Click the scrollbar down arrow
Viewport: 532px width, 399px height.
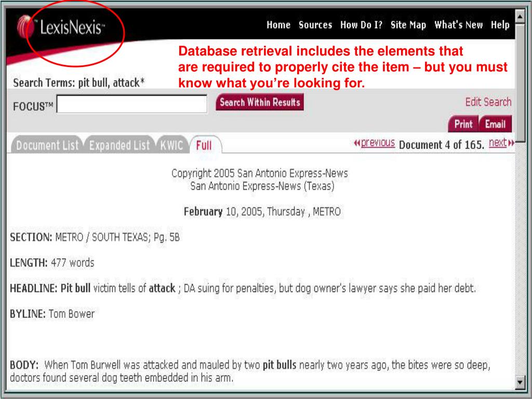coord(520,383)
